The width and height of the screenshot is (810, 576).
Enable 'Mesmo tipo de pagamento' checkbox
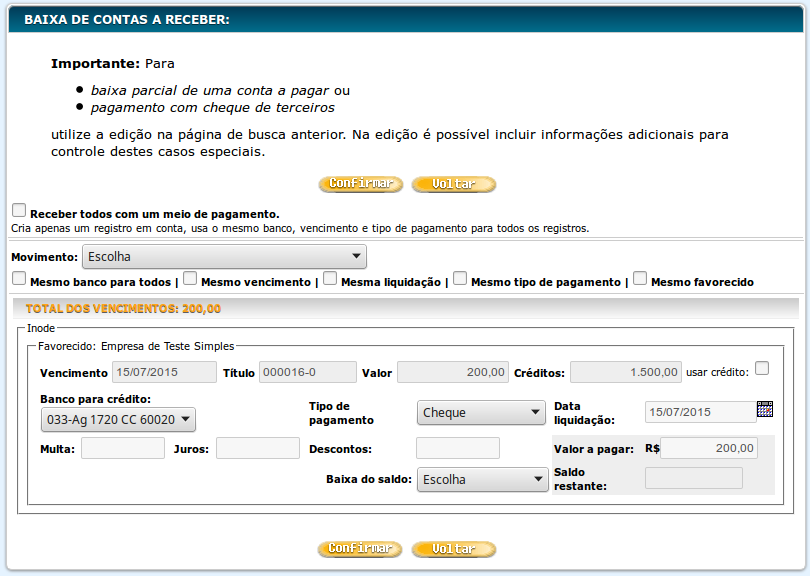(x=460, y=279)
